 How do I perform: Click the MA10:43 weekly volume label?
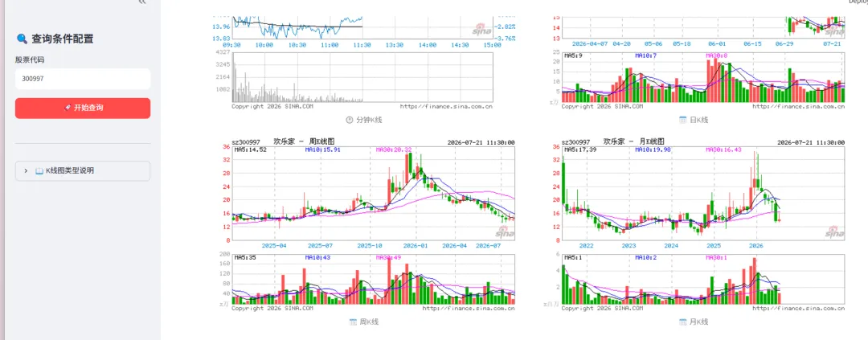pyautogui.click(x=316, y=257)
